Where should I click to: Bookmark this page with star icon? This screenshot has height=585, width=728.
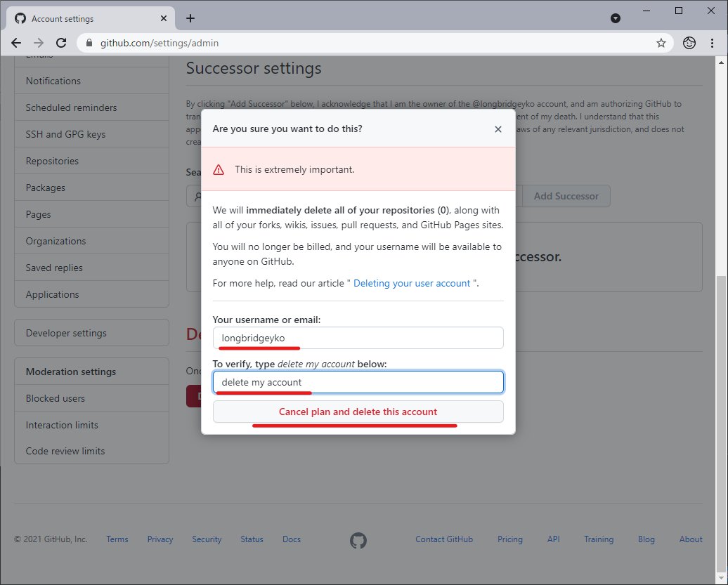661,43
